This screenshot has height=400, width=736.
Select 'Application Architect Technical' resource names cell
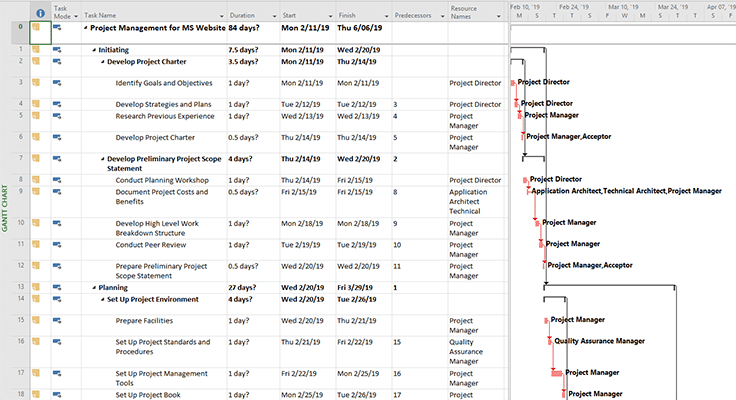[x=478, y=201]
